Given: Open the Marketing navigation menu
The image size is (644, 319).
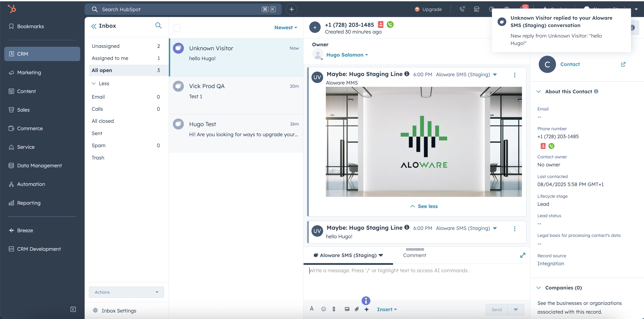Looking at the screenshot, I should (42, 73).
